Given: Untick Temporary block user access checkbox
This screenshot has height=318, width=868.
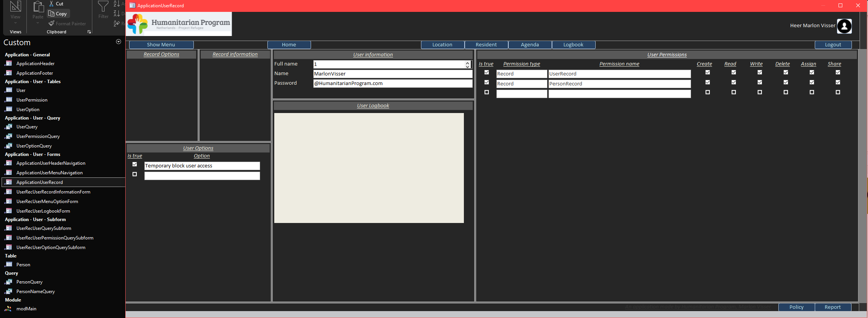Looking at the screenshot, I should coord(134,164).
